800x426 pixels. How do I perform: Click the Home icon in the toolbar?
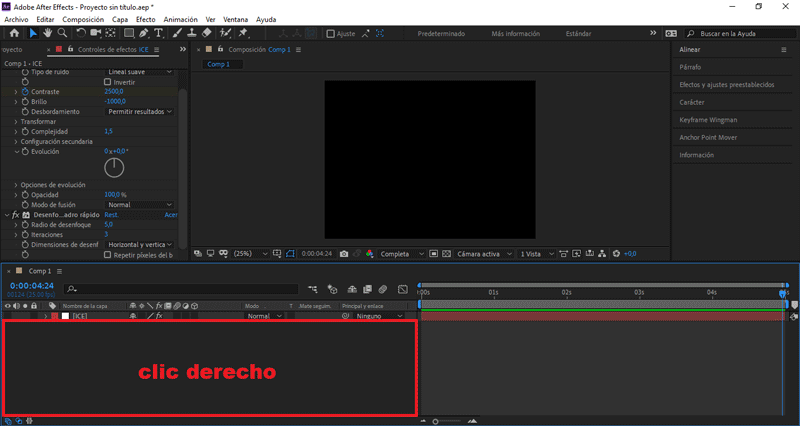(x=14, y=33)
